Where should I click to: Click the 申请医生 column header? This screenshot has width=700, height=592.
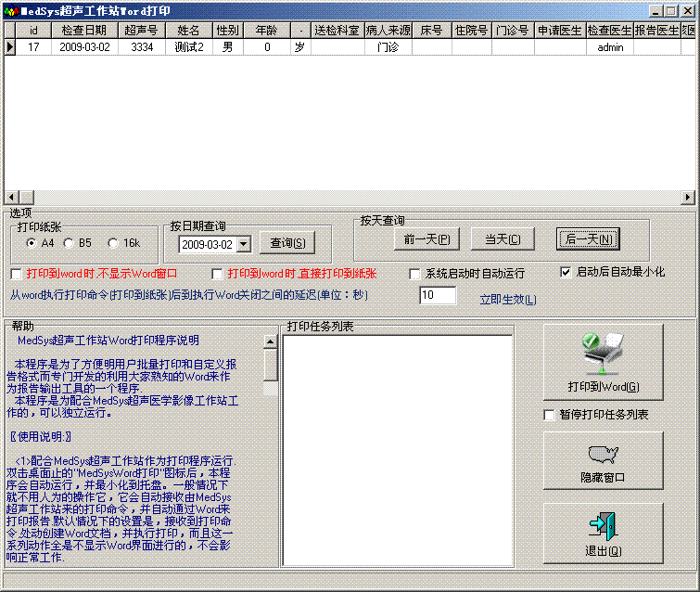tap(560, 31)
